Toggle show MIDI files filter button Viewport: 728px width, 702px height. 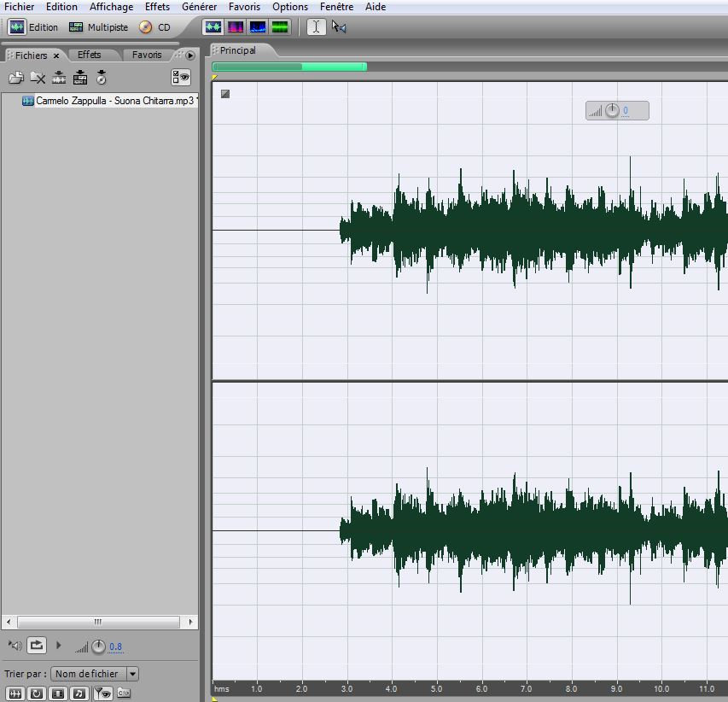(79, 693)
